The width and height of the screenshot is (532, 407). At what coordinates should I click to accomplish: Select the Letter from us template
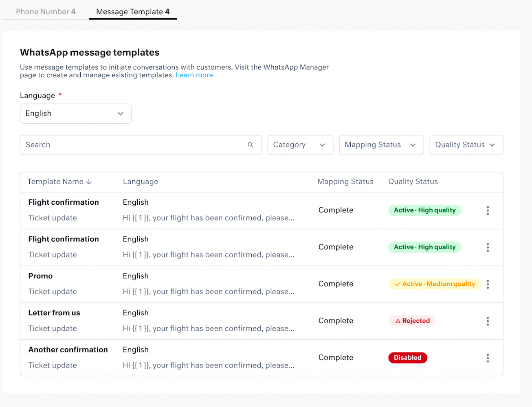coord(54,313)
